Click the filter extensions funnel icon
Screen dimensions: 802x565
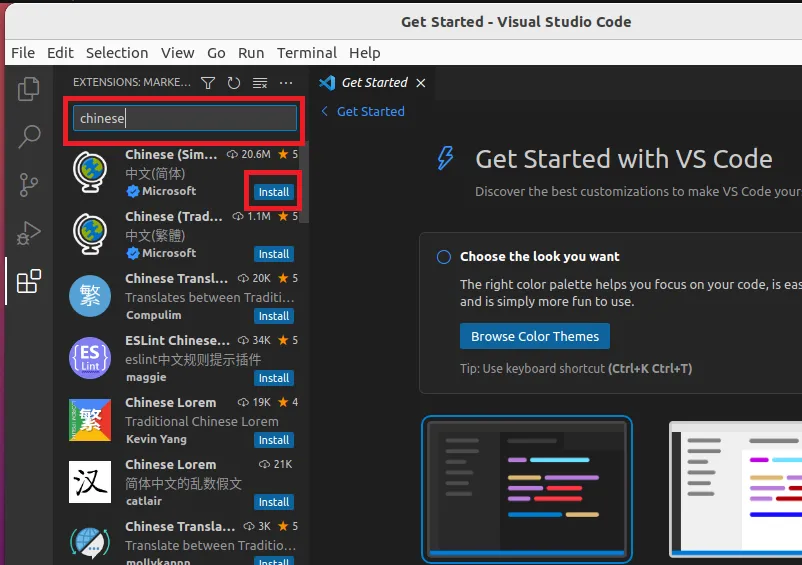tap(208, 83)
